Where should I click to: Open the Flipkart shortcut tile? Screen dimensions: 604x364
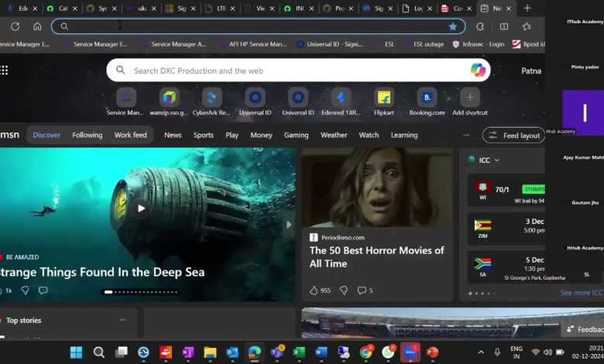[x=383, y=98]
